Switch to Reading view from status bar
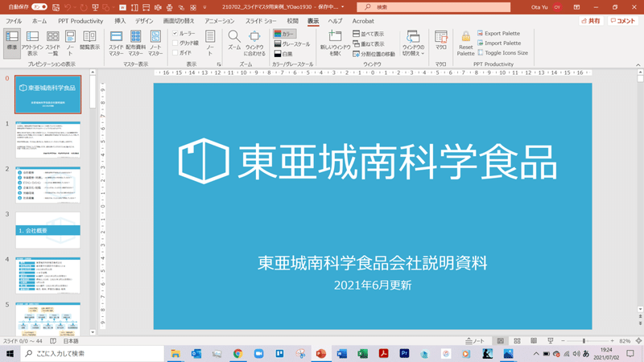The width and height of the screenshot is (644, 362). pyautogui.click(x=534, y=341)
